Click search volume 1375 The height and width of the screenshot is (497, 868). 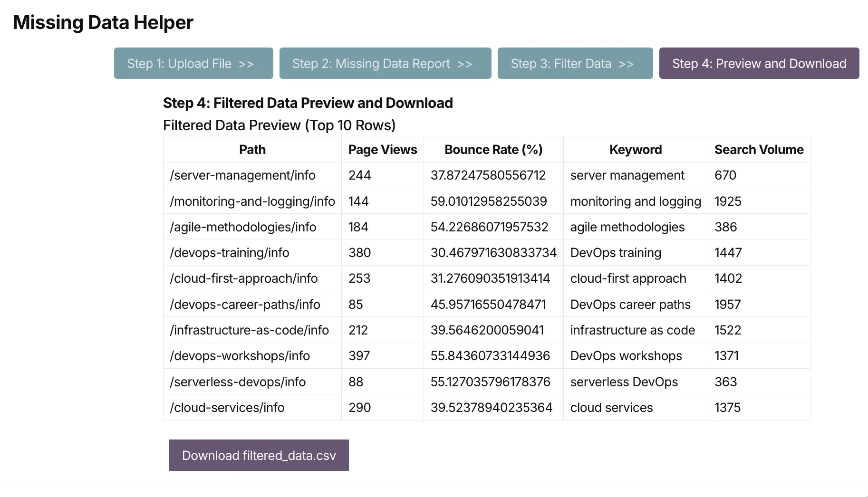(x=759, y=407)
